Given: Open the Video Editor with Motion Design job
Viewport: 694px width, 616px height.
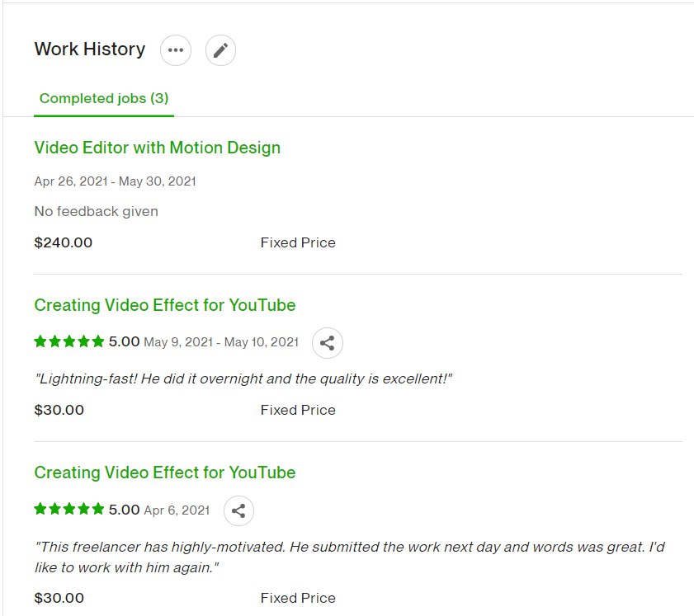Looking at the screenshot, I should [x=157, y=148].
